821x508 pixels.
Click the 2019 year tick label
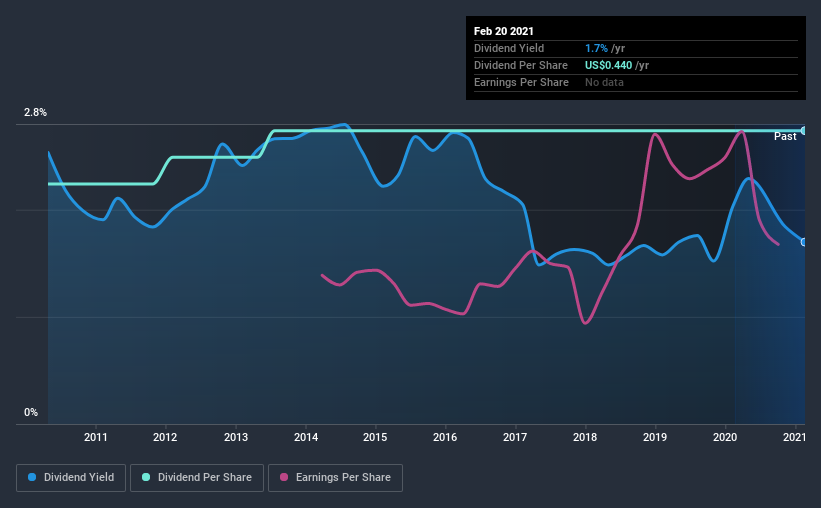pyautogui.click(x=655, y=437)
